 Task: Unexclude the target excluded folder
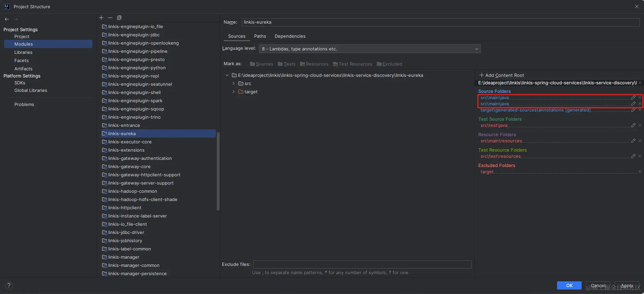click(x=640, y=172)
